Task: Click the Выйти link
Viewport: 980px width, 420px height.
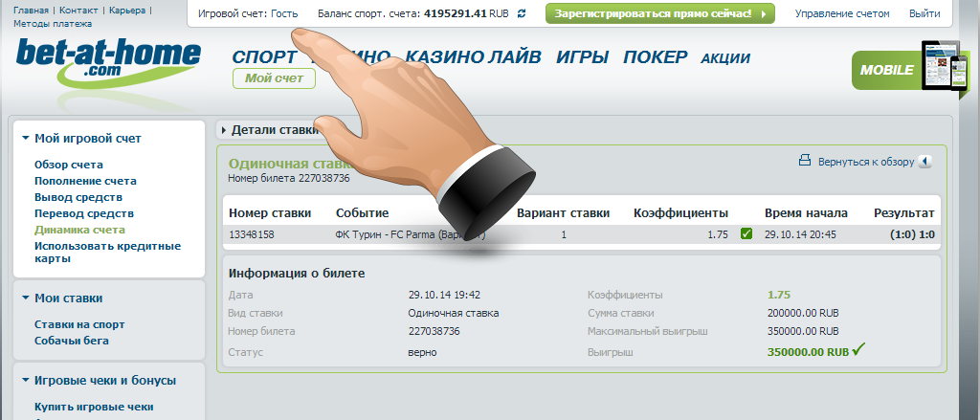Action: pos(924,13)
